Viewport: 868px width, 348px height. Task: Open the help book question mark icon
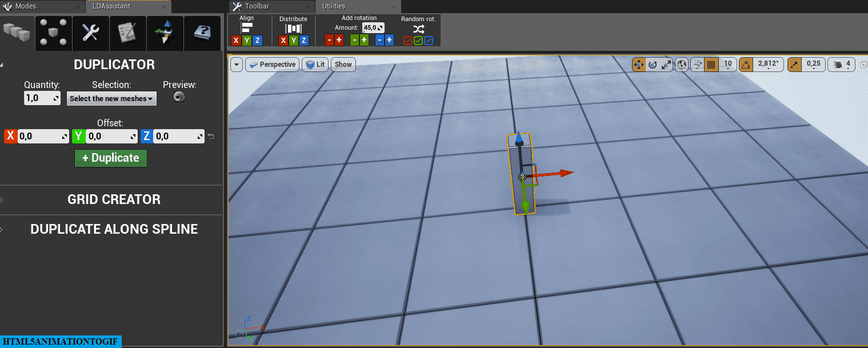coord(202,33)
